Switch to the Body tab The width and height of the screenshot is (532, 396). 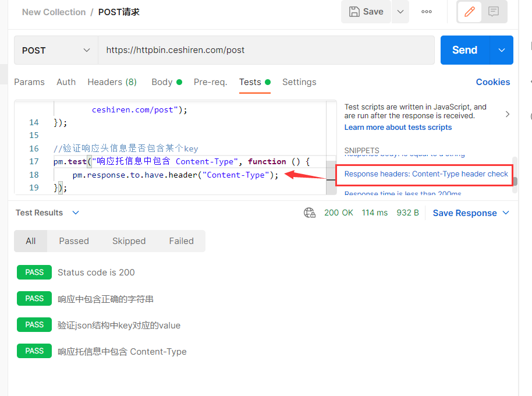pos(166,82)
